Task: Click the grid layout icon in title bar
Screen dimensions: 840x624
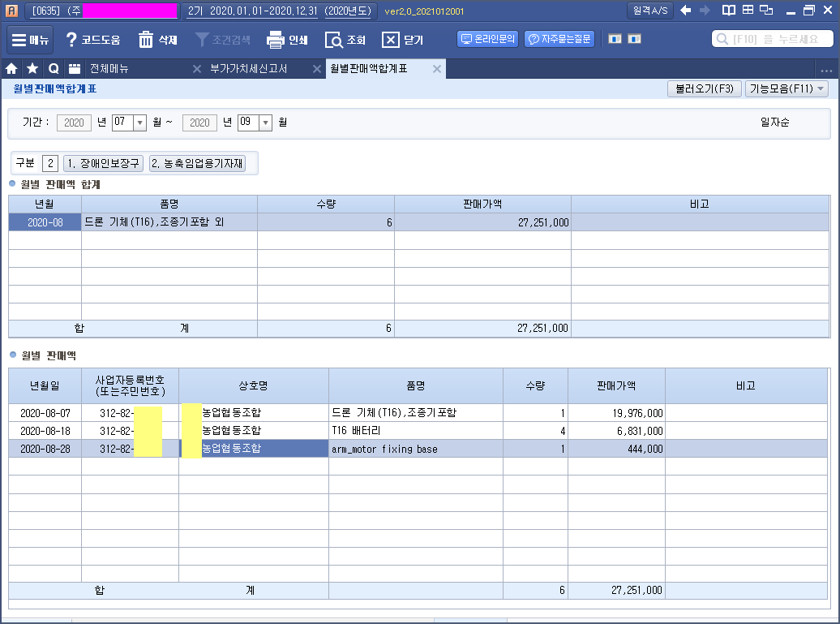Action: 748,10
